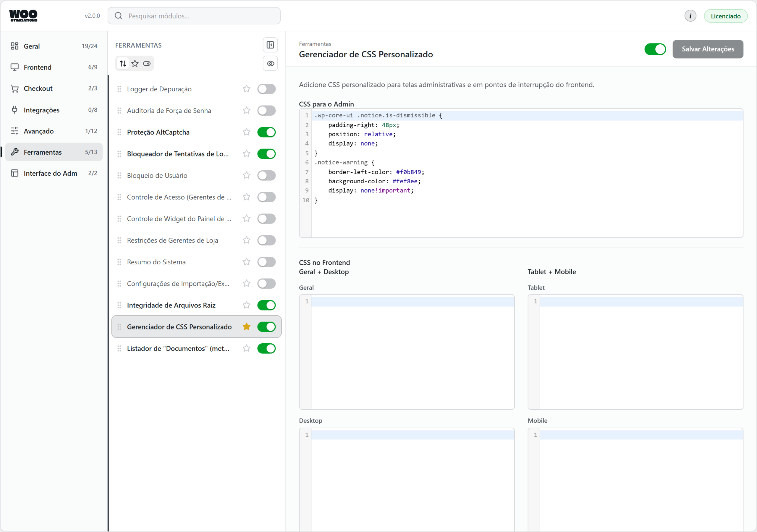Click into the Geral CSS editor
This screenshot has height=532, width=757.
point(407,352)
